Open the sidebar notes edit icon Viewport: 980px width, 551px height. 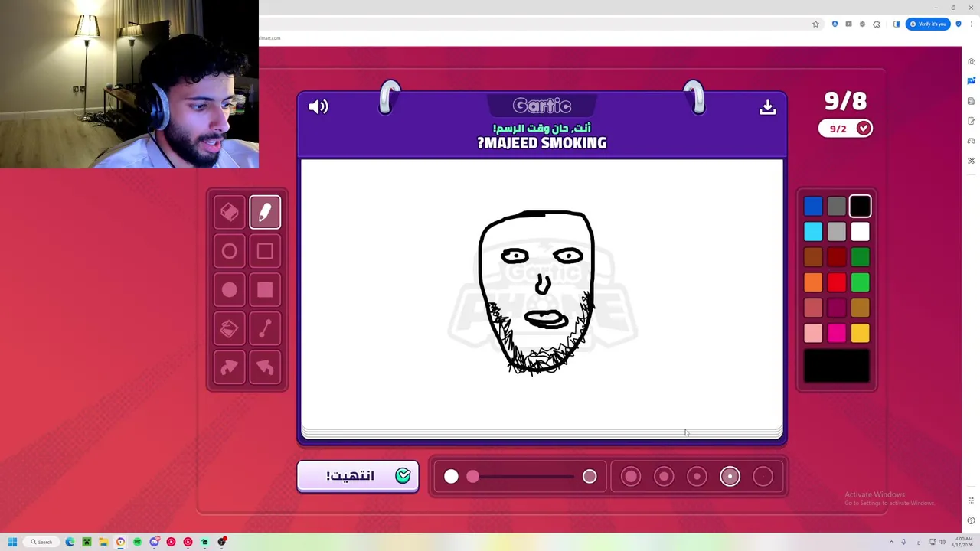click(971, 121)
